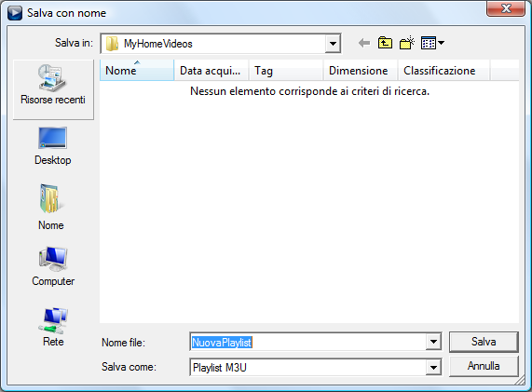Sort by the Nome column header
The width and height of the screenshot is (532, 392).
137,71
